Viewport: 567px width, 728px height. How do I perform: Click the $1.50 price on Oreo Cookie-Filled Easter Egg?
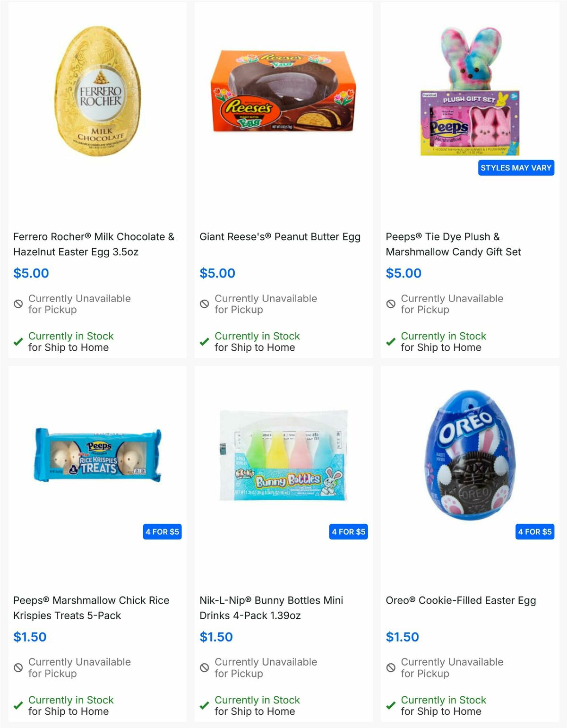[402, 636]
